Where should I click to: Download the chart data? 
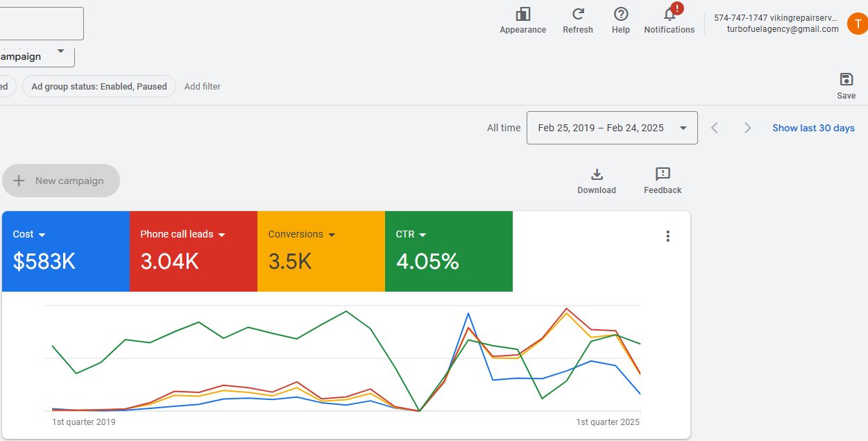[x=597, y=181]
